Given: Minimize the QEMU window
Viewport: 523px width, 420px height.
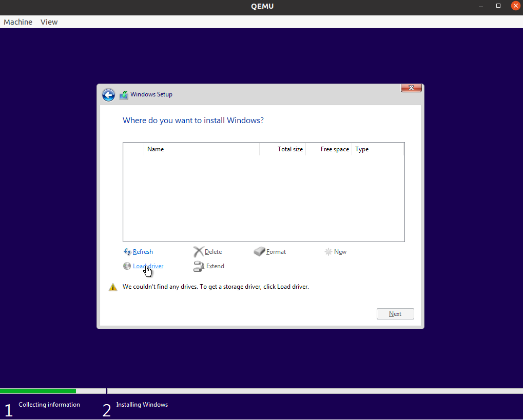Looking at the screenshot, I should click(x=481, y=6).
